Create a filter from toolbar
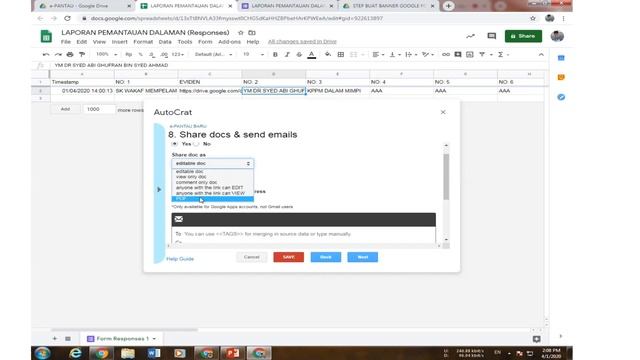 click(x=482, y=54)
